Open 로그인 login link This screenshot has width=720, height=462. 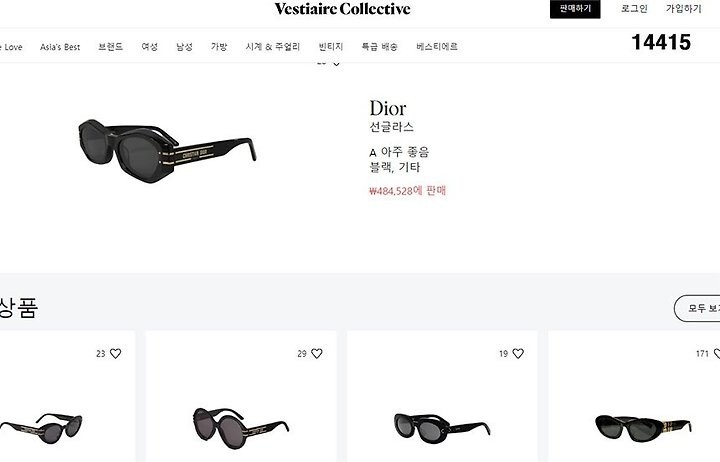click(x=634, y=9)
